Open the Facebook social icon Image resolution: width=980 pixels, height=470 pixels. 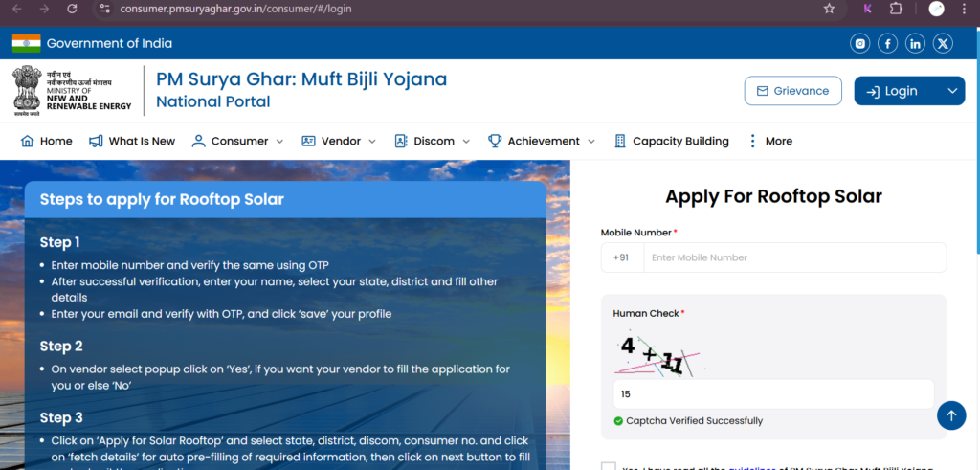pos(887,43)
